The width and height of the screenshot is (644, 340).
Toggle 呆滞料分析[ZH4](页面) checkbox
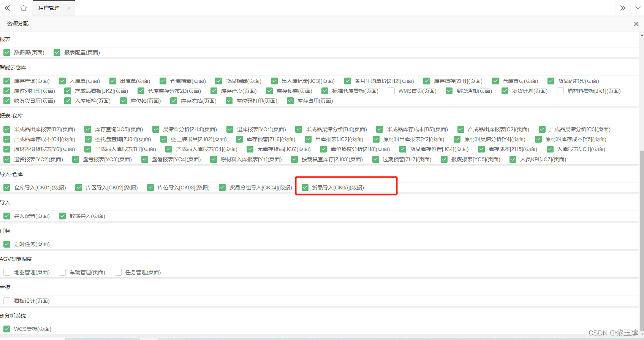click(x=156, y=129)
